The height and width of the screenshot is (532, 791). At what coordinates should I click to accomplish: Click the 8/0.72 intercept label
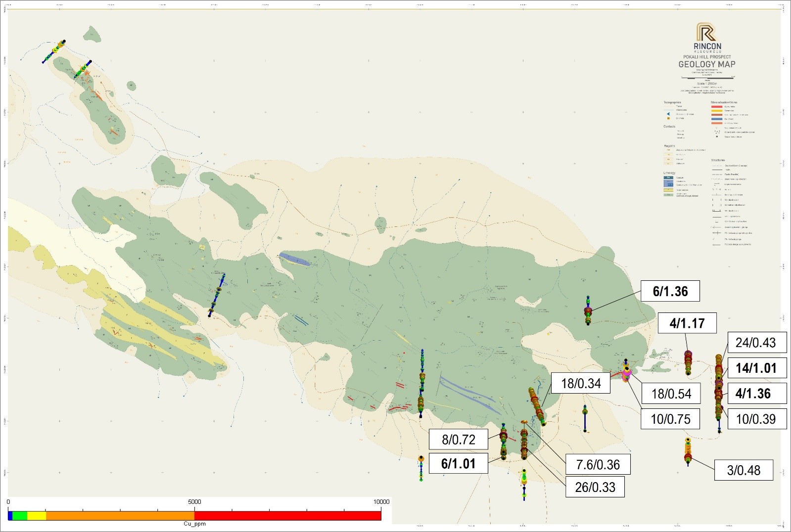458,440
